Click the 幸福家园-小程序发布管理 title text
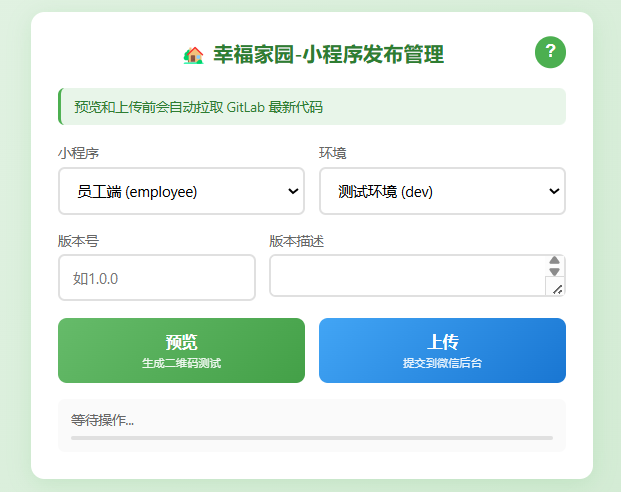621x492 pixels. click(328, 55)
